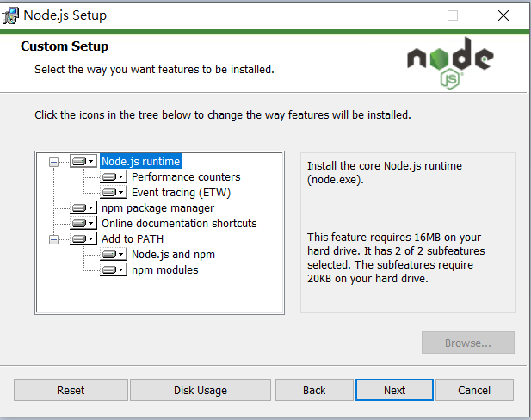
Task: Click 'This feature requires 16MB' text
Action: click(396, 257)
